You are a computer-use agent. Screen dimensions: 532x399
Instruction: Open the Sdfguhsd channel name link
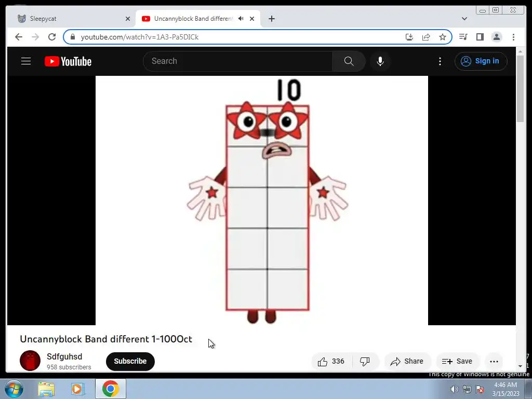tap(64, 356)
